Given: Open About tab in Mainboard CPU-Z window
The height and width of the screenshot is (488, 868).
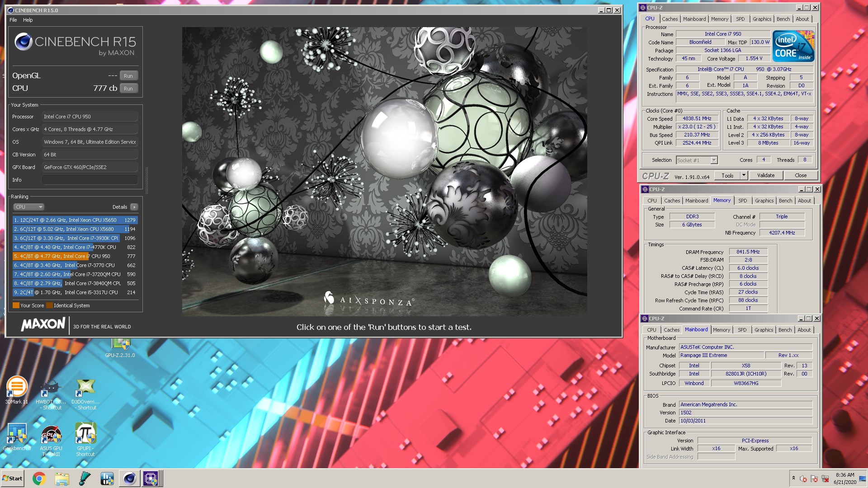Looking at the screenshot, I should click(x=804, y=330).
